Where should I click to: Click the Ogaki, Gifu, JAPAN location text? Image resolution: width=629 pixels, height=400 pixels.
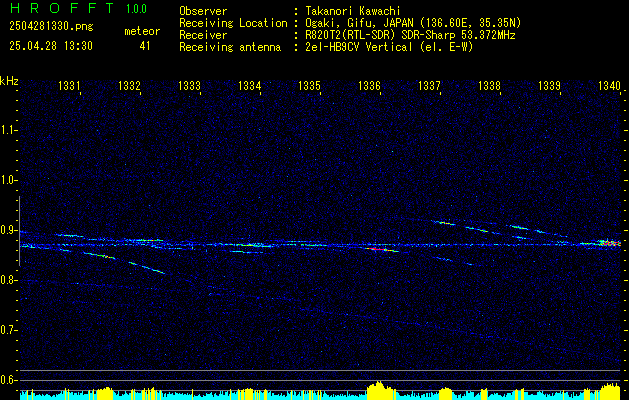(x=413, y=23)
